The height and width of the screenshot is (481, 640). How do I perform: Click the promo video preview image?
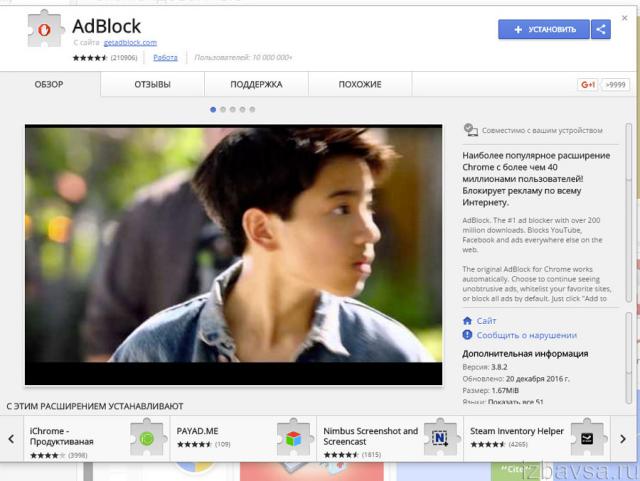coord(233,255)
